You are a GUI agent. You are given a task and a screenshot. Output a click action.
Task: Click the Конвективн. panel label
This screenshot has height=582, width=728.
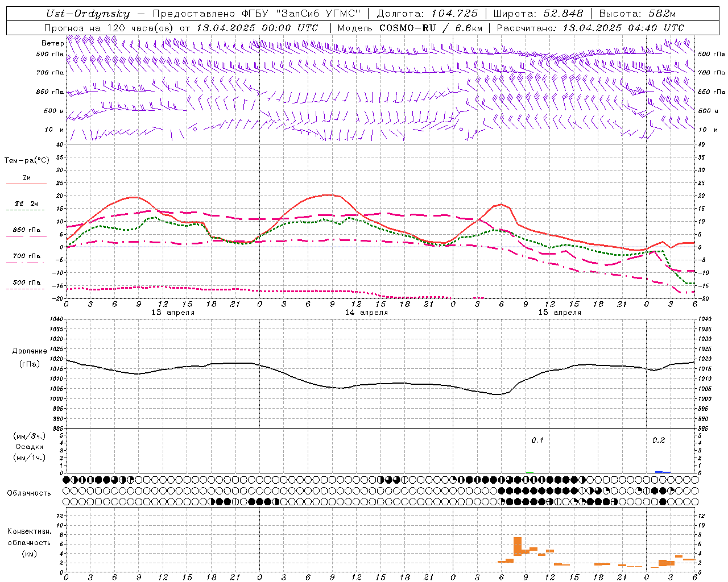pos(29,531)
